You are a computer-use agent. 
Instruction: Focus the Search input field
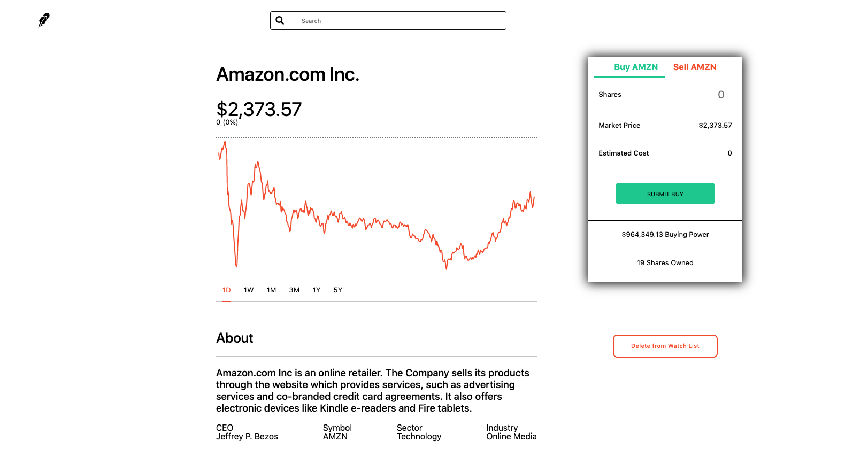click(x=388, y=21)
